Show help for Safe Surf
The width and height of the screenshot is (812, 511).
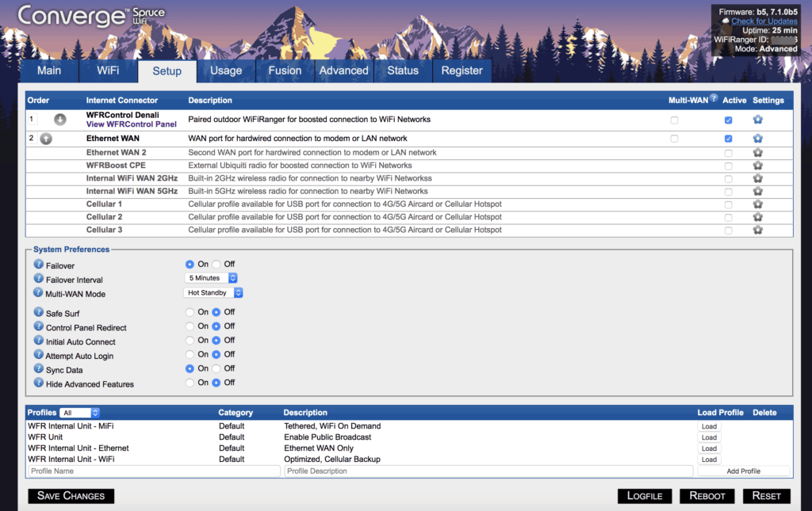click(38, 312)
